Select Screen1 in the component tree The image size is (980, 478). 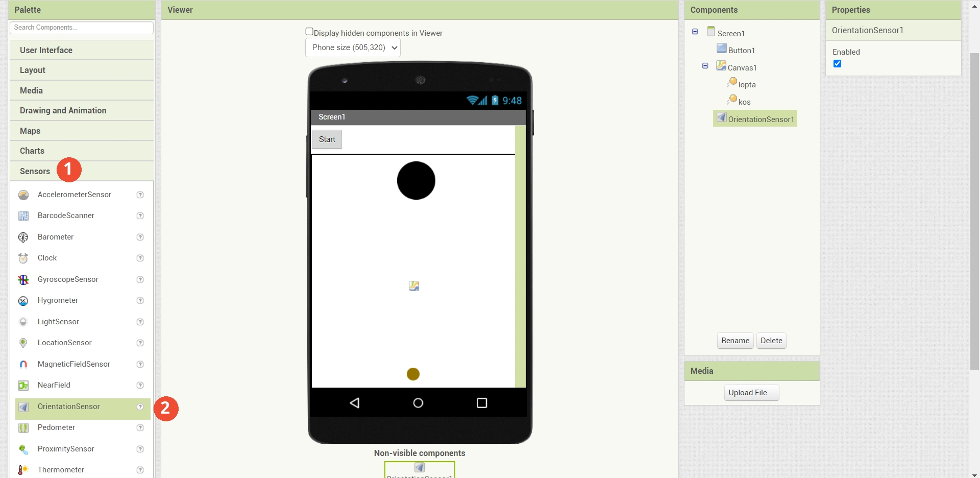click(x=731, y=33)
